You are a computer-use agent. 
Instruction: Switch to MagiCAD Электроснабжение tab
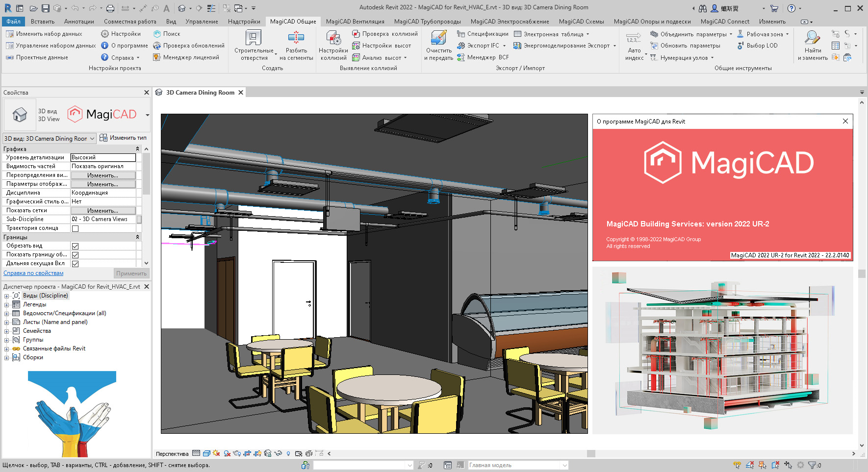pos(510,22)
